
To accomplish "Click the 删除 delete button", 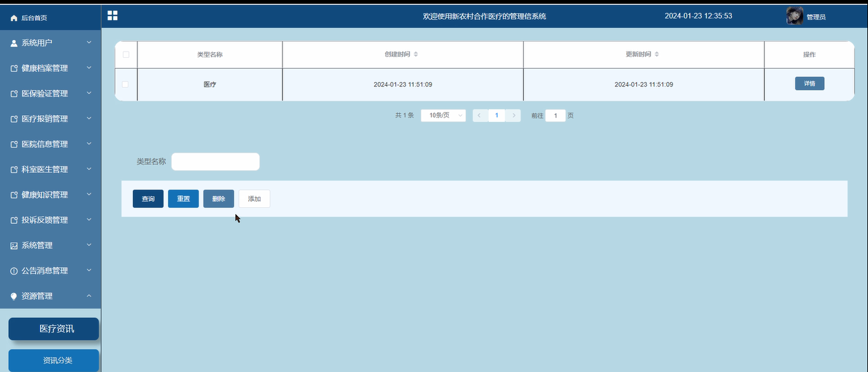I will (219, 199).
